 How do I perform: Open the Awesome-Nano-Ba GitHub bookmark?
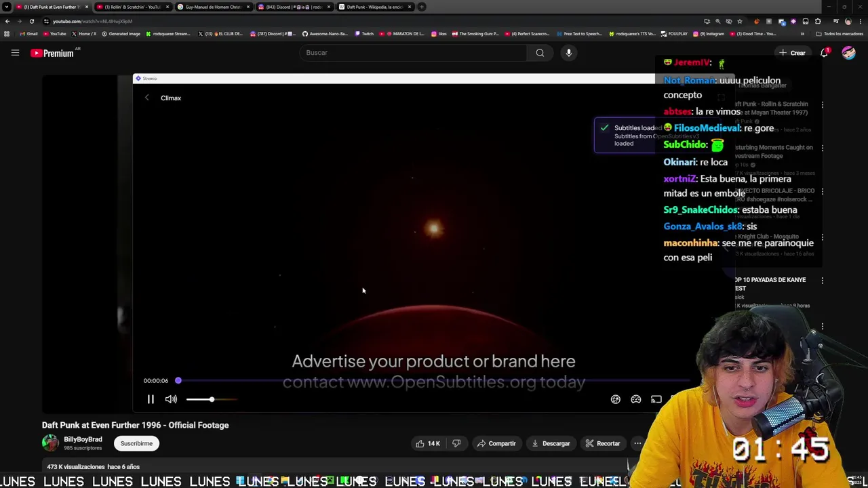(325, 34)
